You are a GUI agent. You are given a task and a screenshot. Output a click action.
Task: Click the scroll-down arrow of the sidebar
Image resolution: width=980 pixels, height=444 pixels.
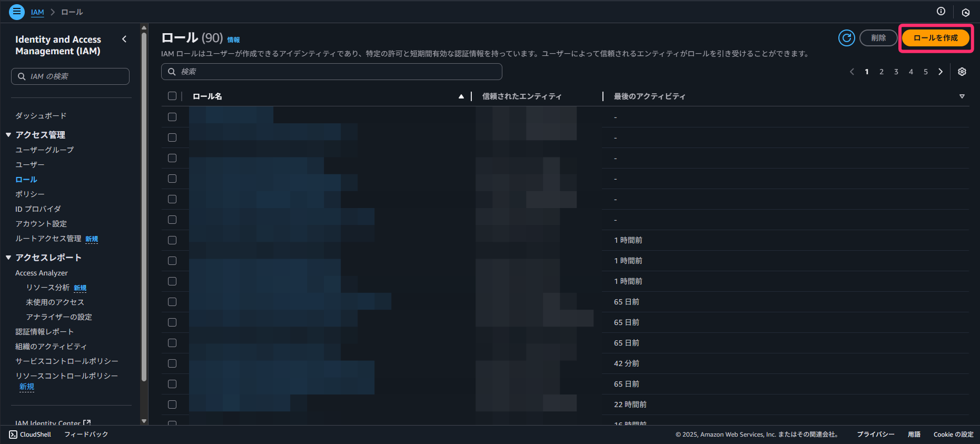pyautogui.click(x=144, y=421)
